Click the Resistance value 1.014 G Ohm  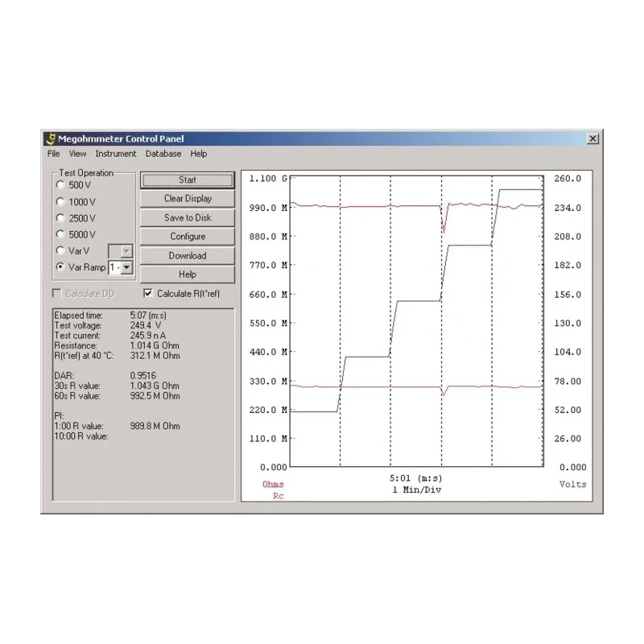click(x=155, y=345)
